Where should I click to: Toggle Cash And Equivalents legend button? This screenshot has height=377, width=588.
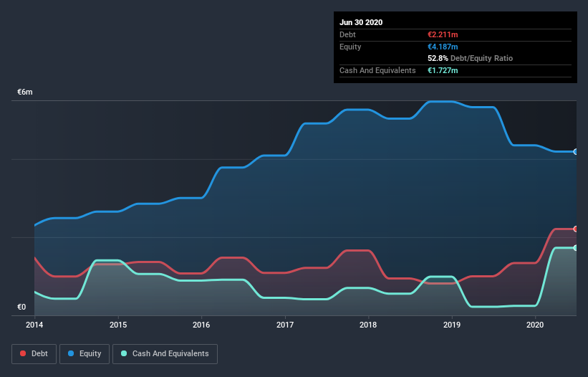165,354
